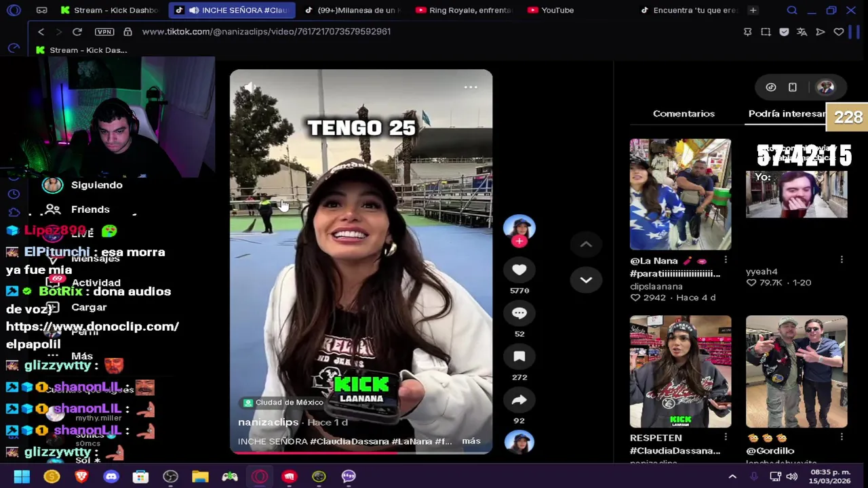Click the pin icon in the address bar
Image resolution: width=868 pixels, height=488 pixels.
[x=747, y=32]
